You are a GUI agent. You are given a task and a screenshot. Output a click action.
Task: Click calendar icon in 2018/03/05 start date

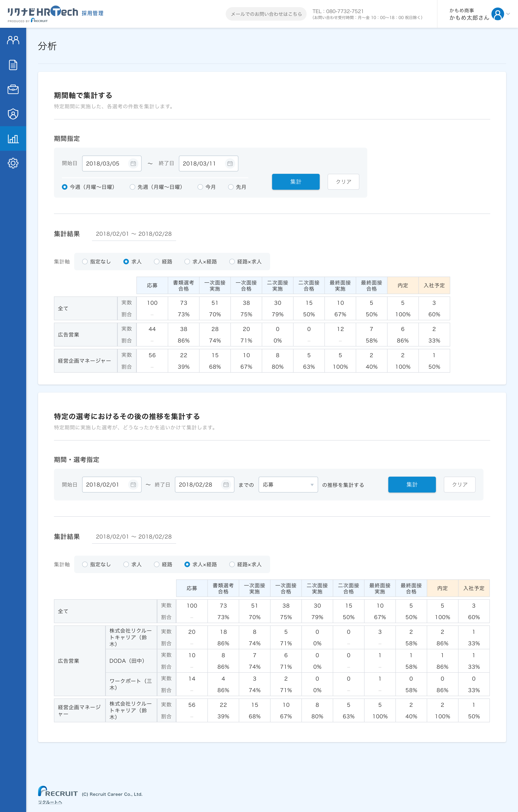point(133,164)
